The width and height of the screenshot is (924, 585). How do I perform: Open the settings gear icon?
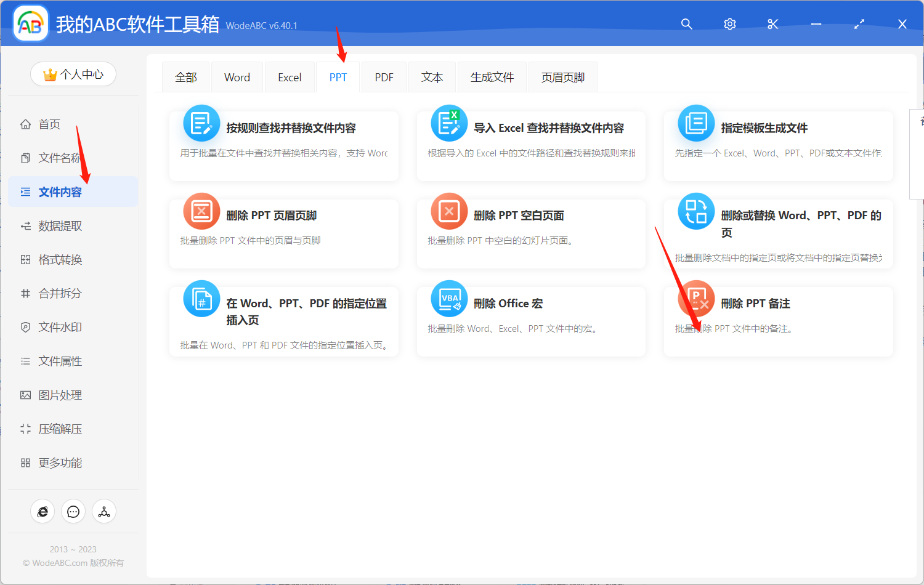[x=729, y=24]
